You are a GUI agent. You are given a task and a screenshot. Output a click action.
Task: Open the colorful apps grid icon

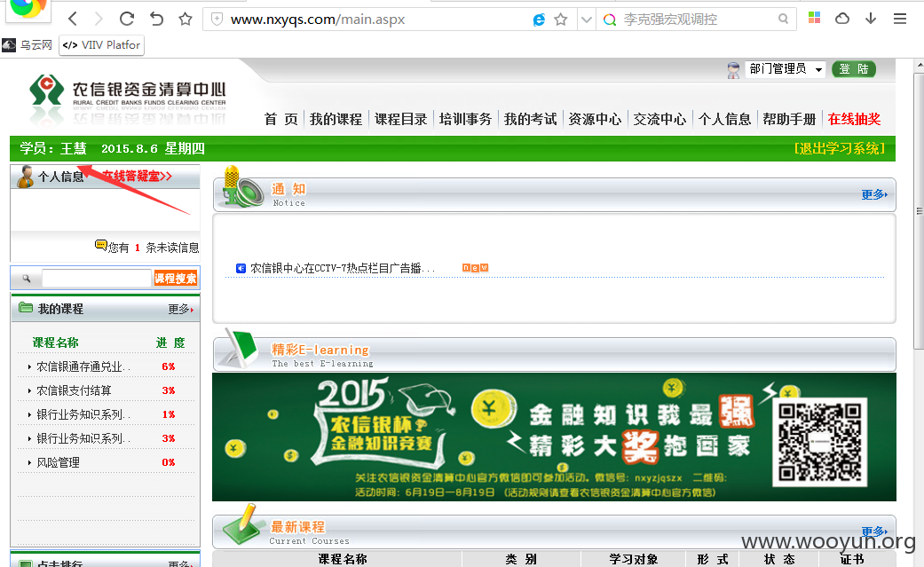tap(815, 18)
